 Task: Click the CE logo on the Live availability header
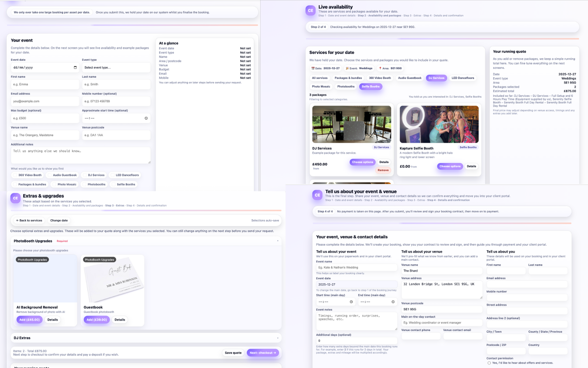[x=311, y=11]
